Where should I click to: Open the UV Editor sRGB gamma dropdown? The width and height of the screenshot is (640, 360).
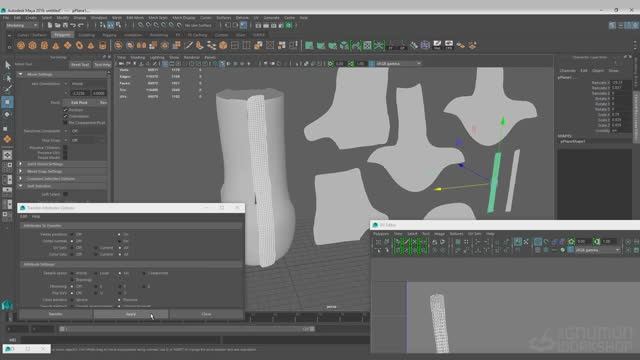597,250
